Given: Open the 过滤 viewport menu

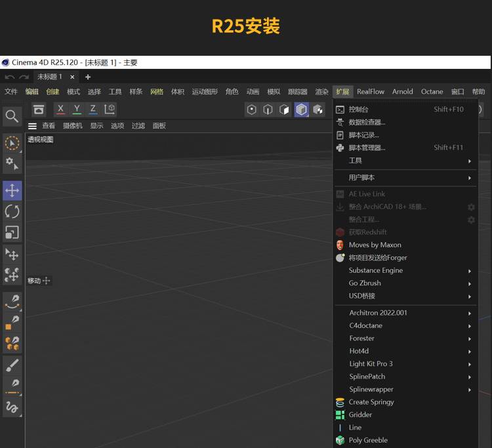Looking at the screenshot, I should point(138,126).
